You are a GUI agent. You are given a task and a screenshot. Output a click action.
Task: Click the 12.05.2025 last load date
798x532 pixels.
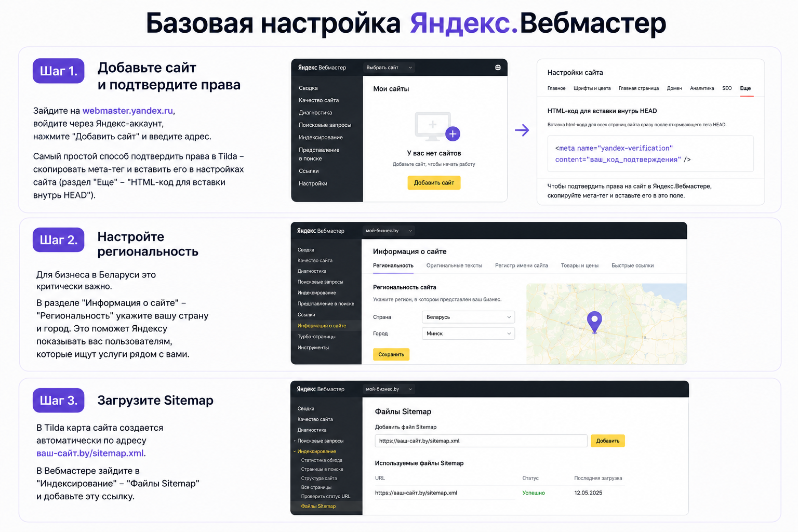588,493
